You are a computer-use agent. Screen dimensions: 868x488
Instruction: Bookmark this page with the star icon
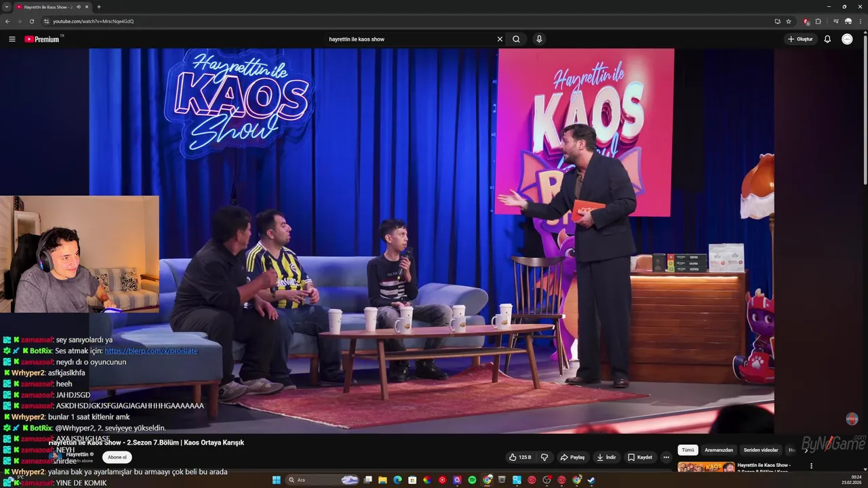tap(789, 21)
